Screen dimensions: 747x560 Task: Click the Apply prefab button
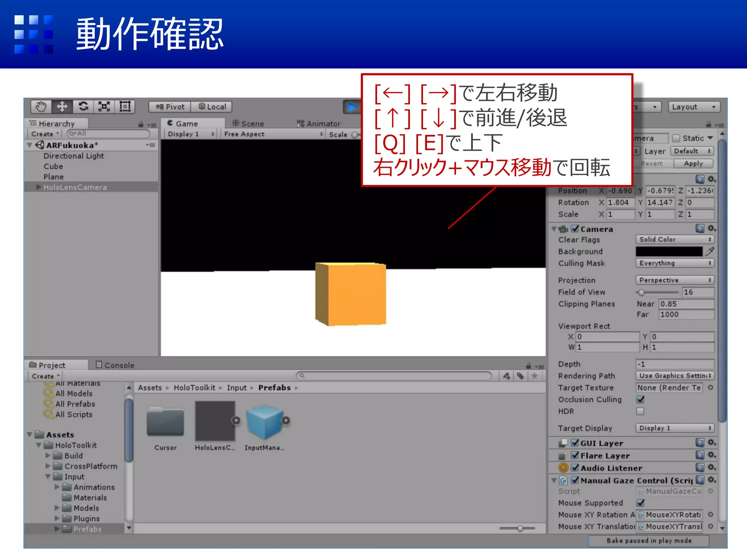click(x=693, y=164)
